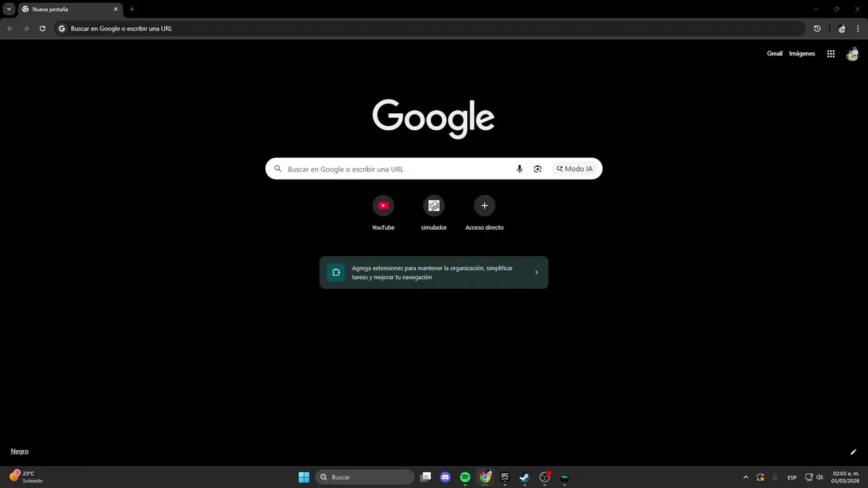868x488 pixels.
Task: Open Discord from the taskbar
Action: click(445, 477)
